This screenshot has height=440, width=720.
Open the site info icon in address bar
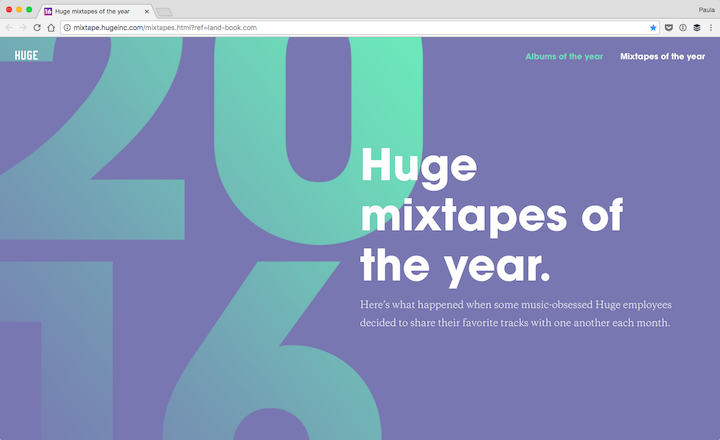coord(67,28)
